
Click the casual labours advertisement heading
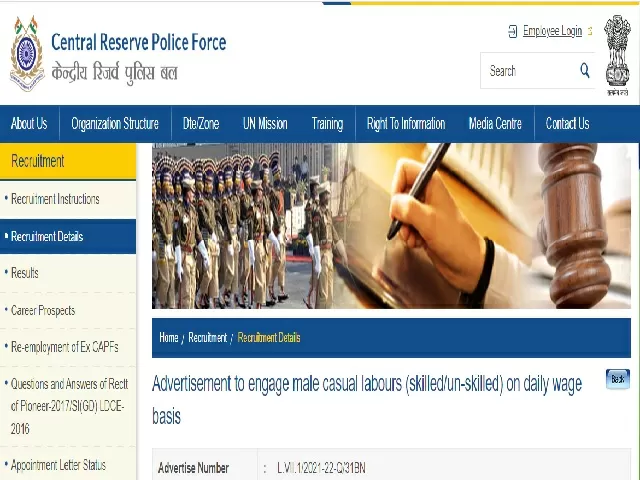pyautogui.click(x=367, y=400)
